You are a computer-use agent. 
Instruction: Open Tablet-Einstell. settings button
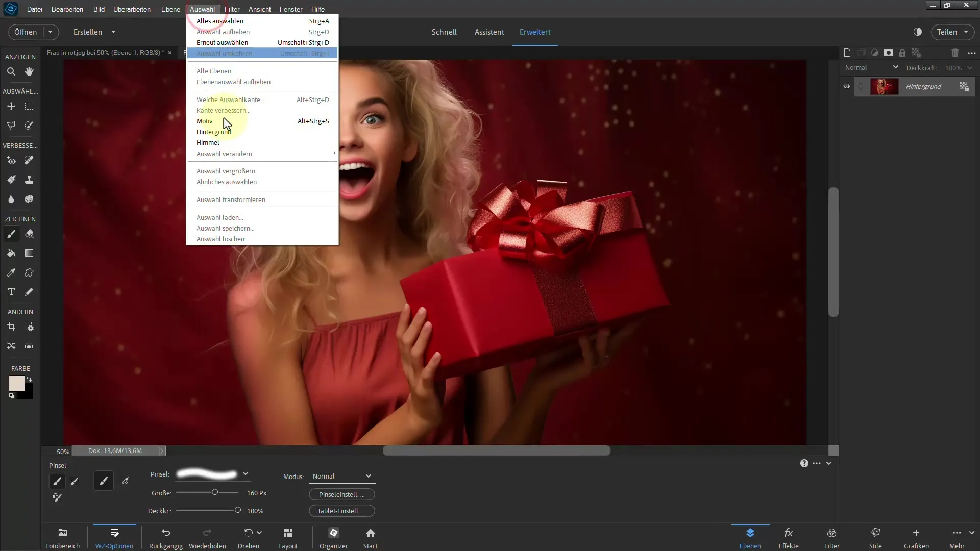(x=342, y=511)
